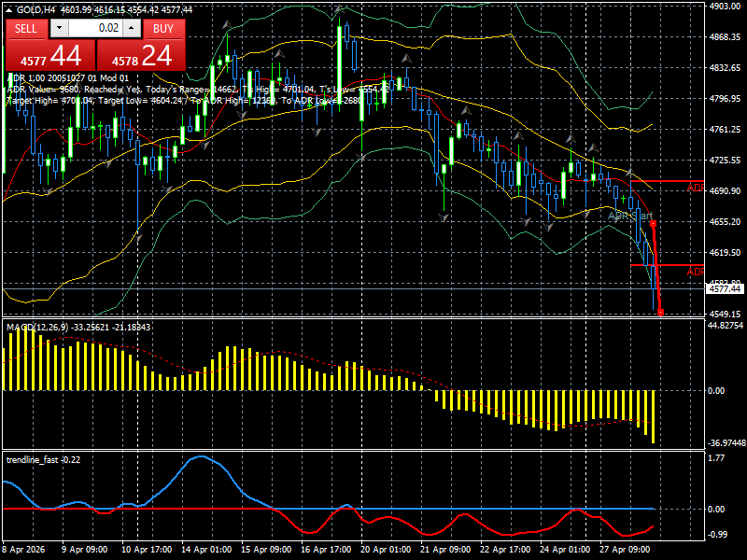Click the 44.82754 MACD scale value

(x=726, y=326)
